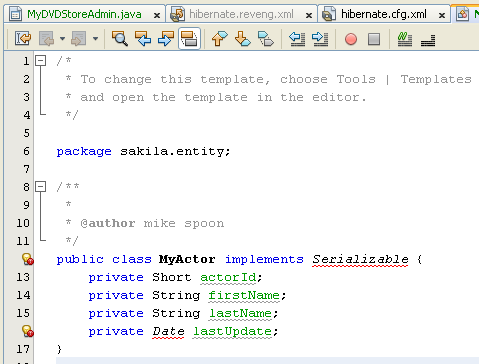The height and width of the screenshot is (364, 479).
Task: Click the word 'Templates' in comment
Action: (x=436, y=79)
